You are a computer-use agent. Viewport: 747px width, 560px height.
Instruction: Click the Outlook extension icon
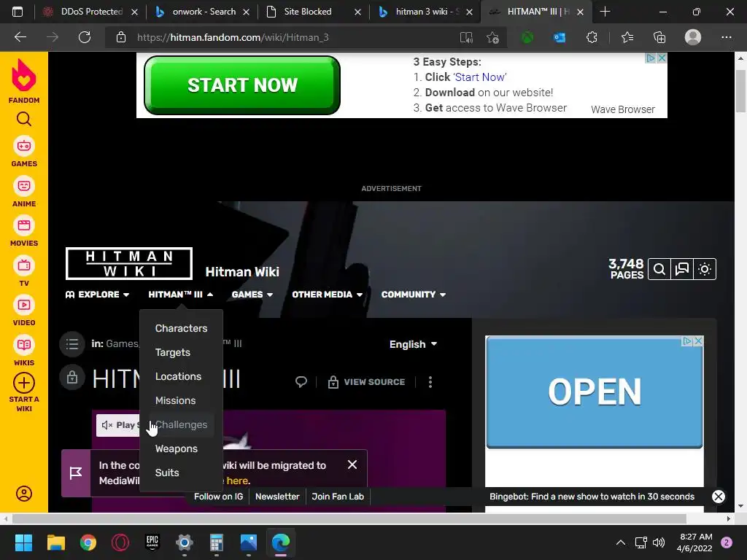560,37
